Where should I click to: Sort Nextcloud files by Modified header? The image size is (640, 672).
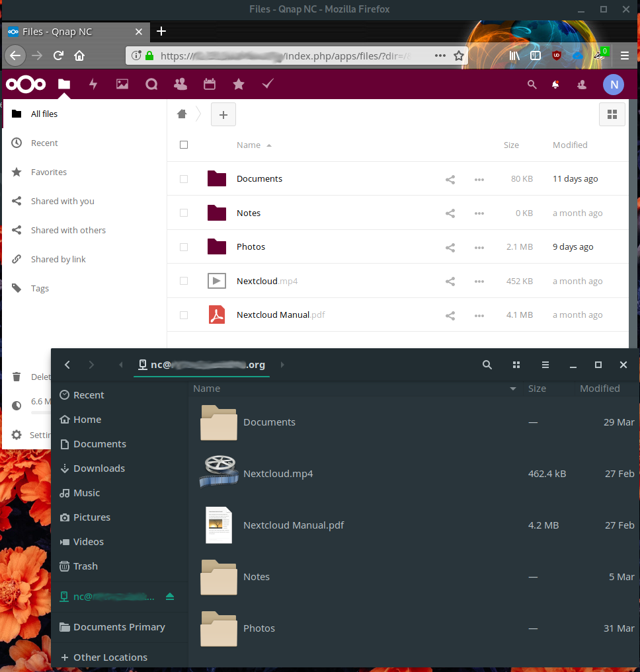click(x=570, y=145)
